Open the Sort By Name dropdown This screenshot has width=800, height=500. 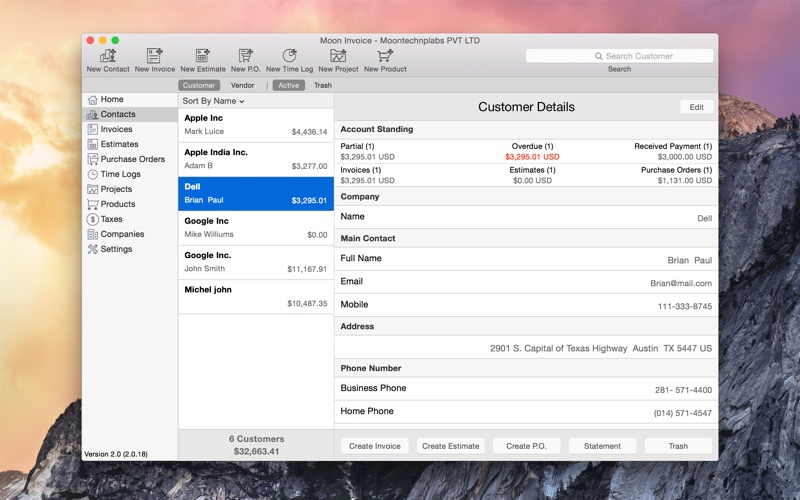point(213,101)
